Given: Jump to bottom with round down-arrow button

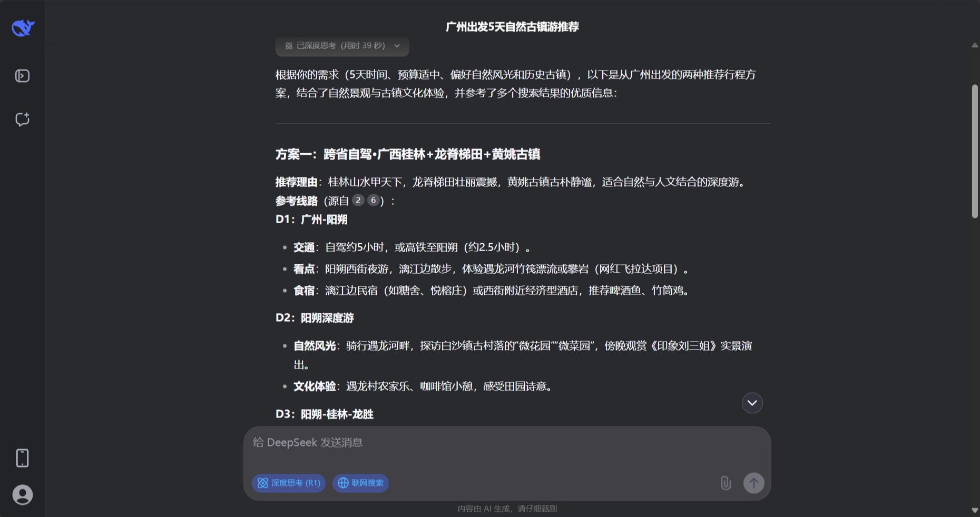Looking at the screenshot, I should pos(752,403).
